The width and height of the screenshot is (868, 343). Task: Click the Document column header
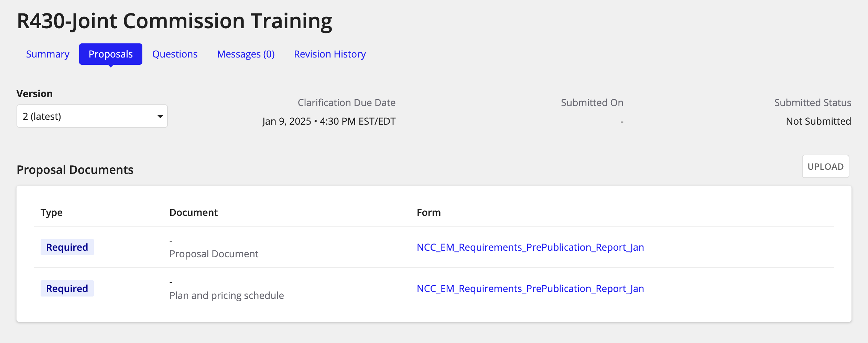[193, 212]
